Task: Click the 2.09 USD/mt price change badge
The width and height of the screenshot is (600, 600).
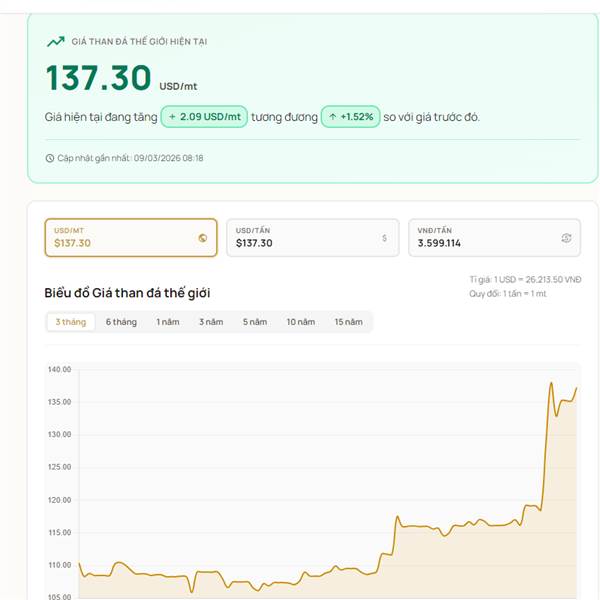Action: [204, 117]
